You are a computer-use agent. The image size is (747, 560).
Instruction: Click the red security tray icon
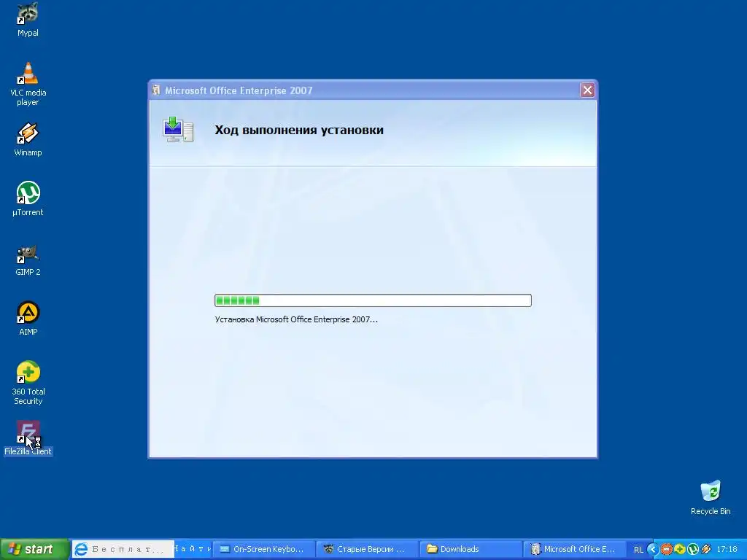point(666,549)
